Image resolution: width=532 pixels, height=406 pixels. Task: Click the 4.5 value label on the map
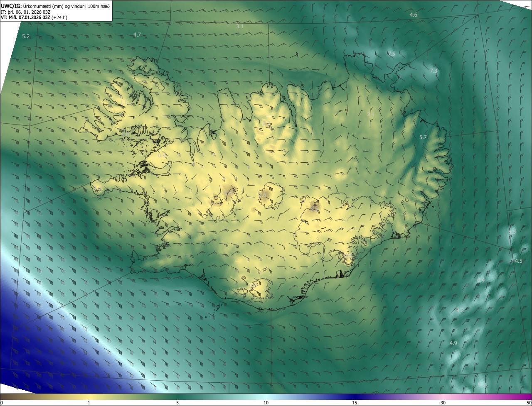pos(518,261)
